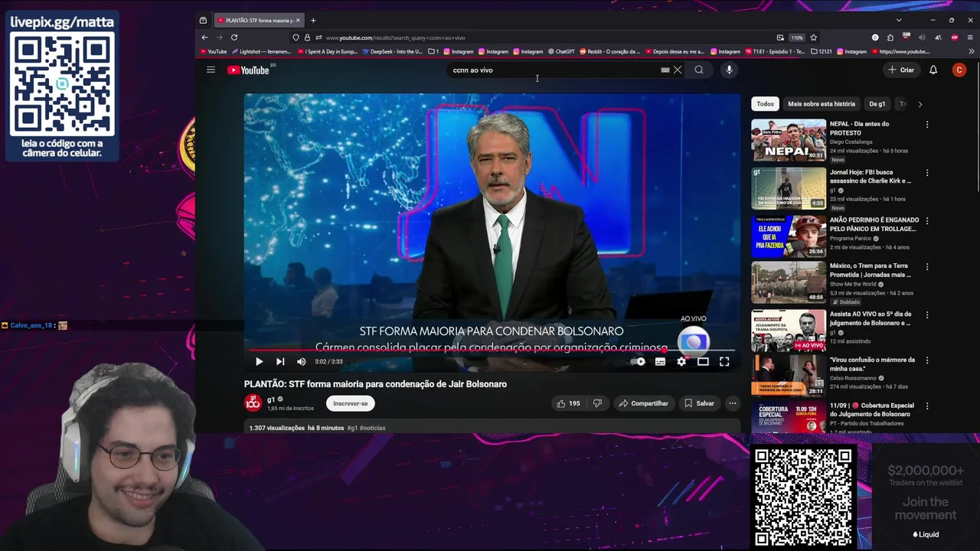Open the browser extensions icon
980x551 pixels.
890,37
